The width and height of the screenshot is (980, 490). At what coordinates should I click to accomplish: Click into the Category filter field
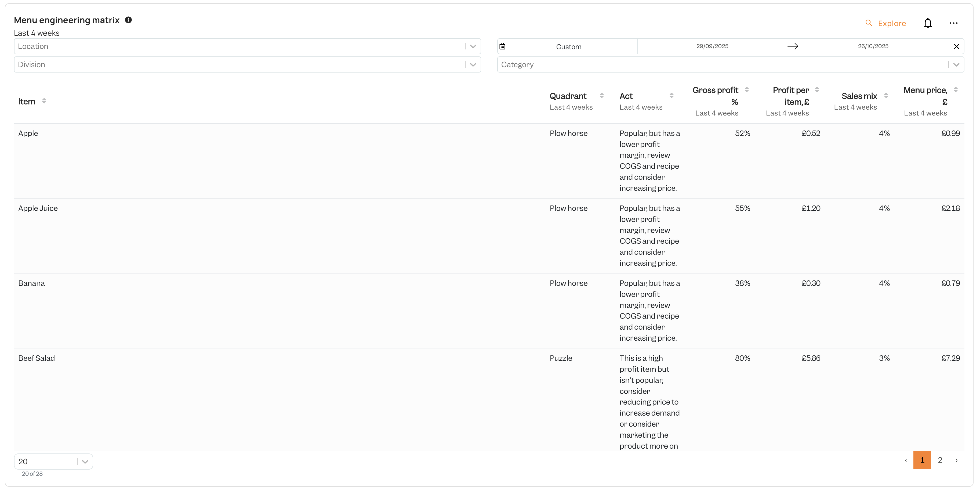(x=730, y=65)
